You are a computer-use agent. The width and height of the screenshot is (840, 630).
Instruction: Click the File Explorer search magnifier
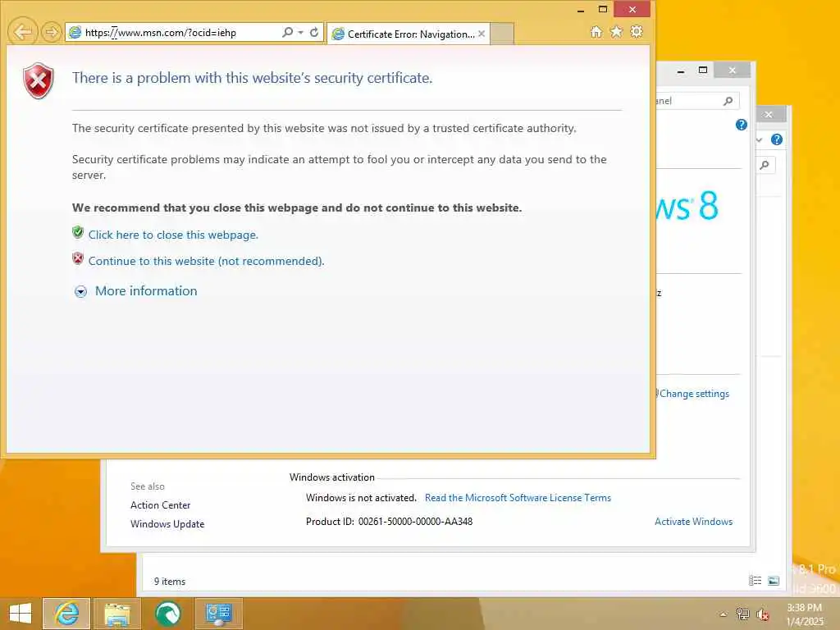pos(765,165)
